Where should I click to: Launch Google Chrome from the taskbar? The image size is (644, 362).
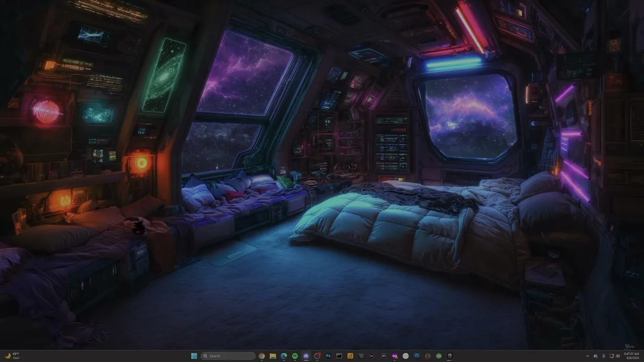pyautogui.click(x=262, y=356)
